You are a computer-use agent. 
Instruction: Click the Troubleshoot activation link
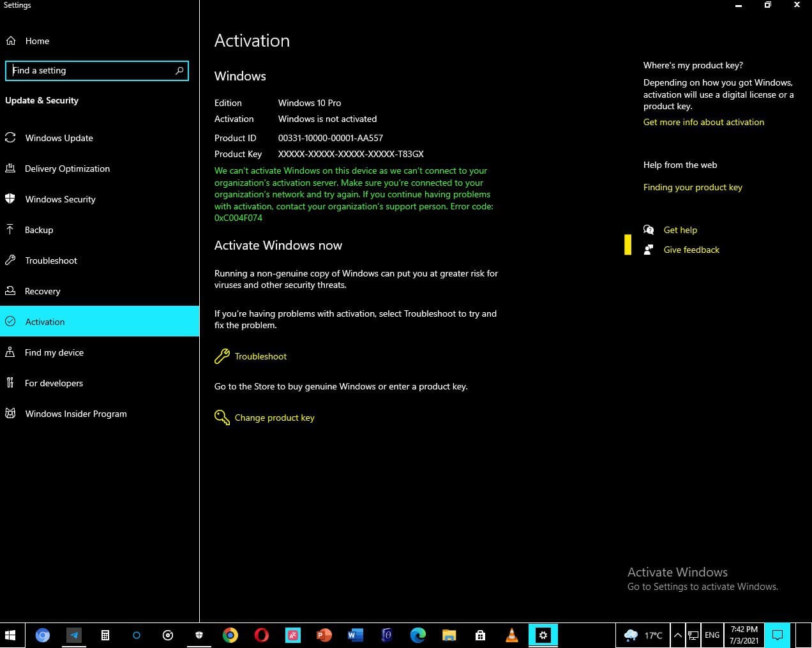260,356
